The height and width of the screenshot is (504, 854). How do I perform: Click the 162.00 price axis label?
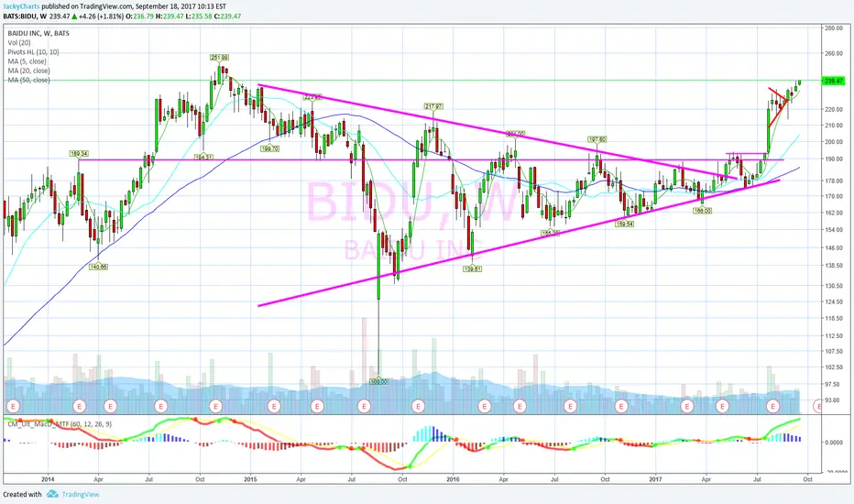point(834,213)
